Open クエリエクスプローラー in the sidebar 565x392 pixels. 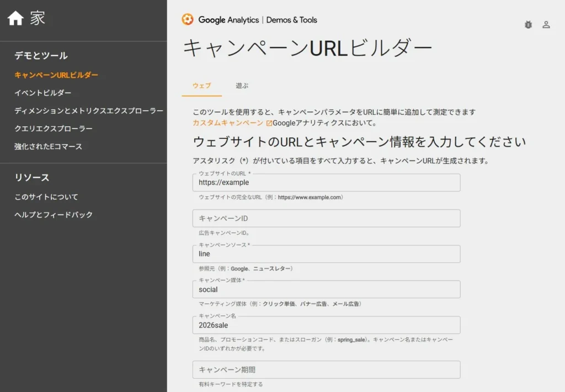pos(54,128)
